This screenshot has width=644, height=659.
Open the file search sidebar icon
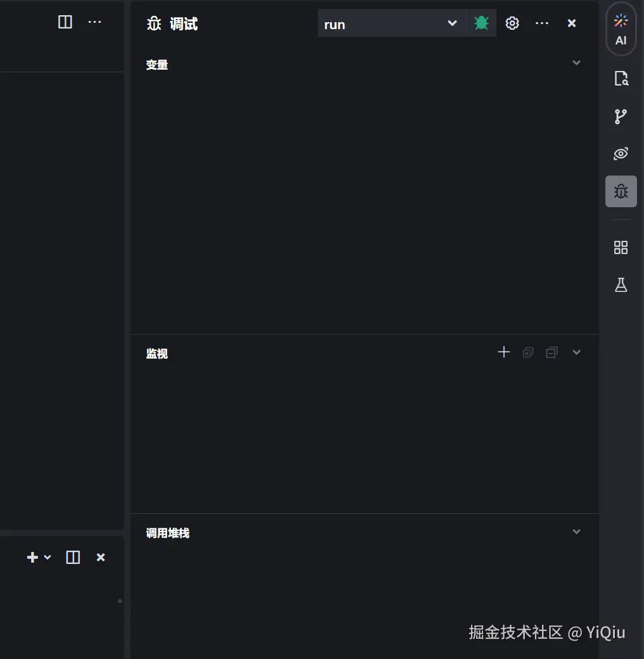click(x=621, y=79)
